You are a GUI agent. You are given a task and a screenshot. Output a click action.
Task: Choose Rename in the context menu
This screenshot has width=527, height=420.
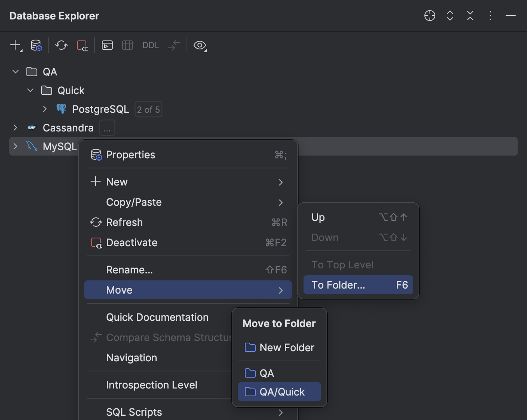(129, 269)
